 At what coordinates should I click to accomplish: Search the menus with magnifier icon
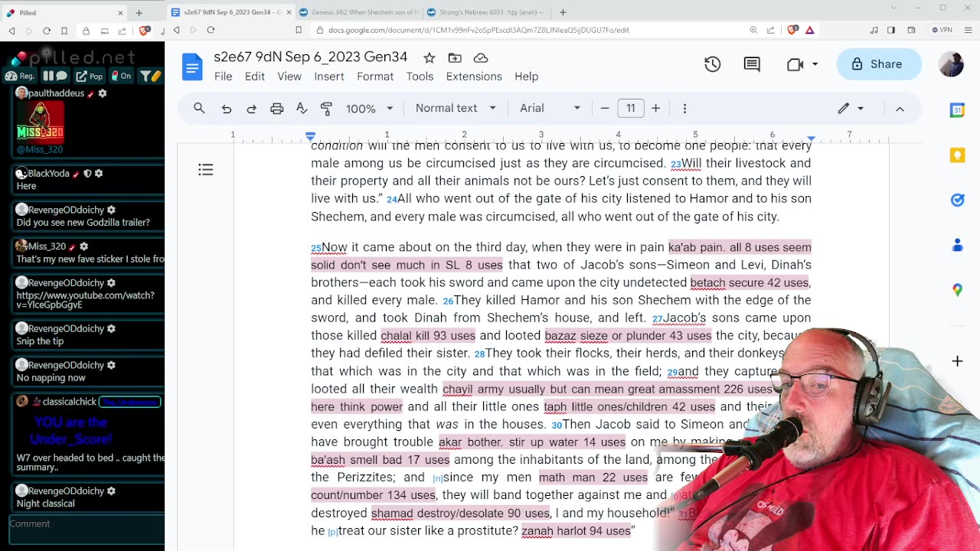point(199,109)
